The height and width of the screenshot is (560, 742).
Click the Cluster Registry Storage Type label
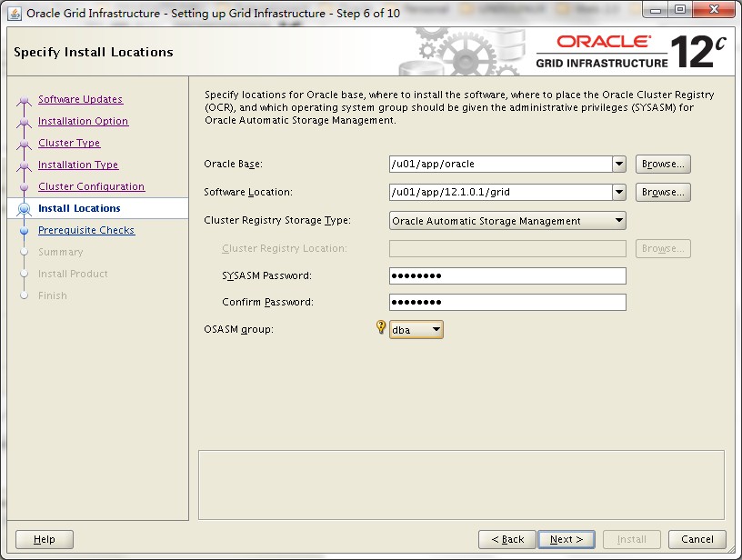(277, 220)
